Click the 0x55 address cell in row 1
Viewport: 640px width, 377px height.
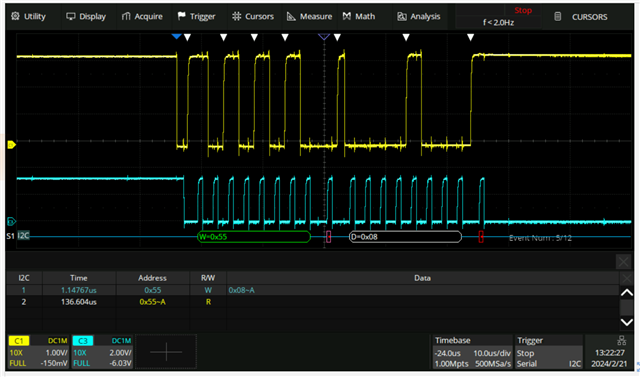pyautogui.click(x=153, y=290)
